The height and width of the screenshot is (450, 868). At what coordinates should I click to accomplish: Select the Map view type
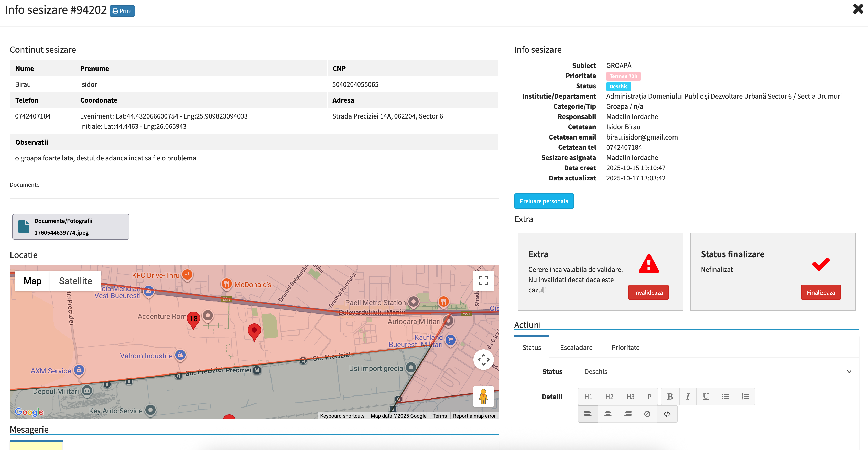32,281
